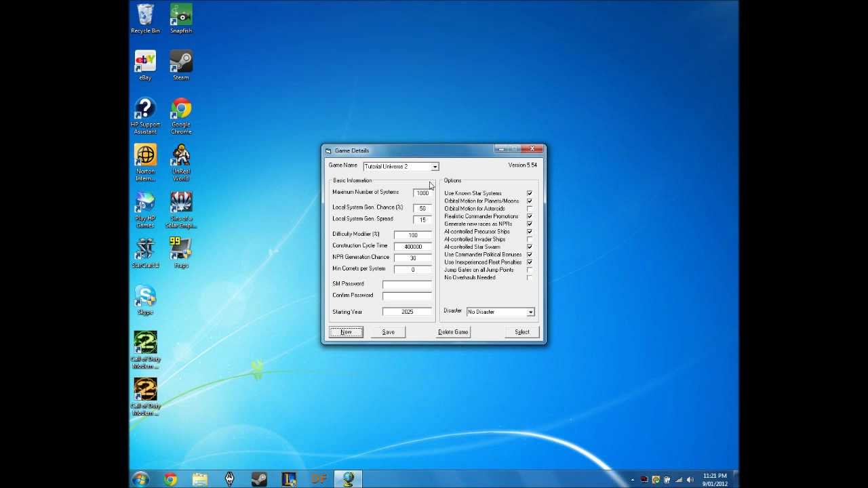Click the Select button

(x=522, y=332)
